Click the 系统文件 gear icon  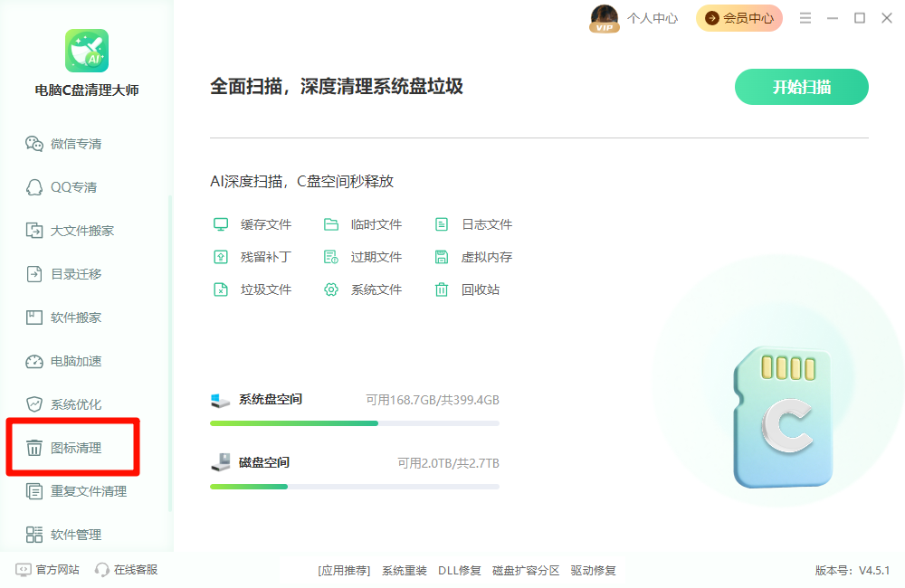point(330,289)
